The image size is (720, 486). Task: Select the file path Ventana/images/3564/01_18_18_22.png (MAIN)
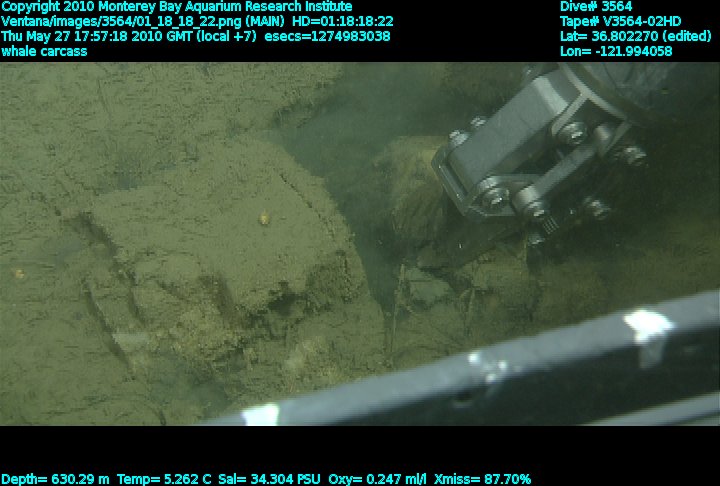point(143,22)
